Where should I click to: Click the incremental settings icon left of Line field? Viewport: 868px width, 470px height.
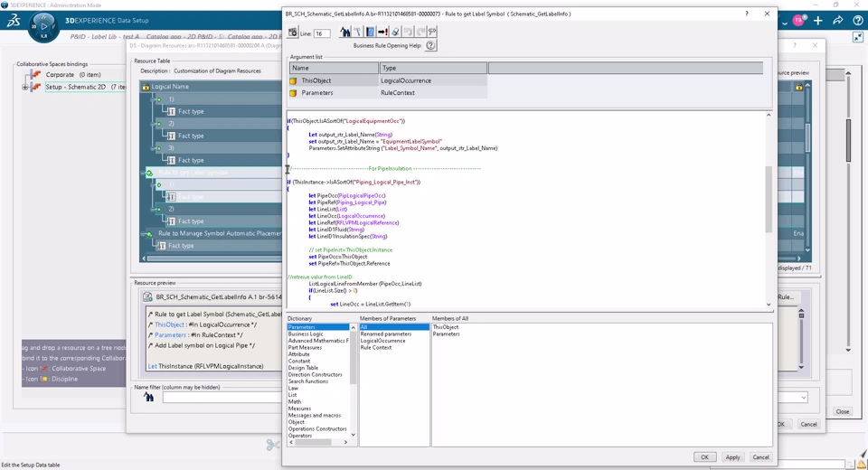(293, 33)
